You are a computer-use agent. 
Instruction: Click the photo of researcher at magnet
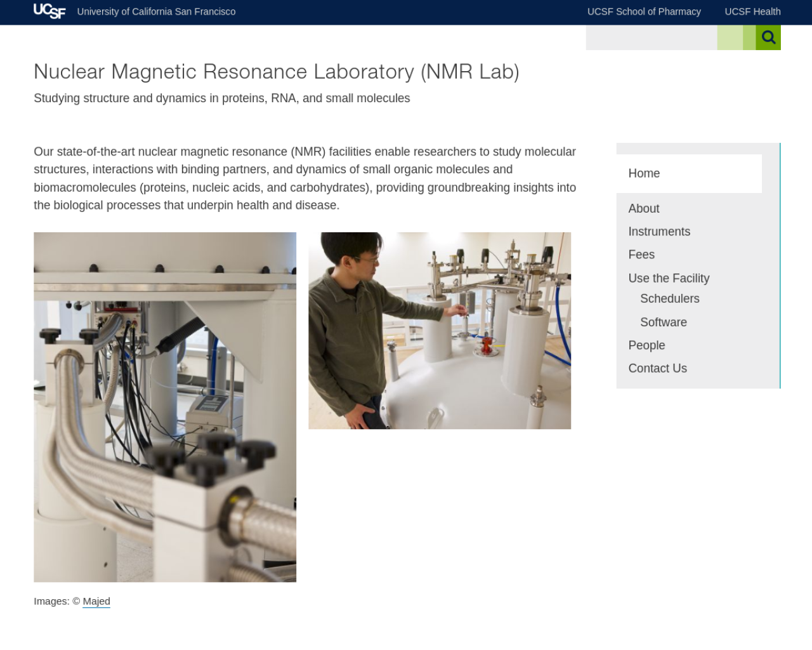(440, 331)
